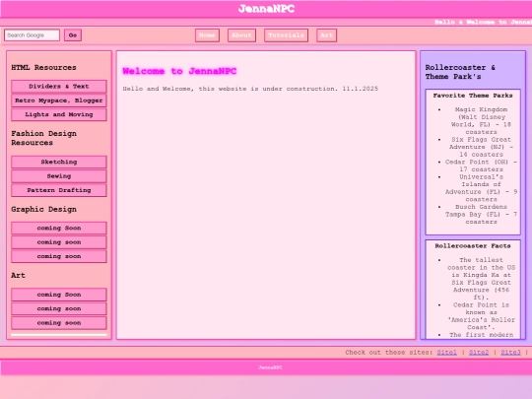The width and height of the screenshot is (532, 399).
Task: Follow the Site3 link
Action: point(510,352)
